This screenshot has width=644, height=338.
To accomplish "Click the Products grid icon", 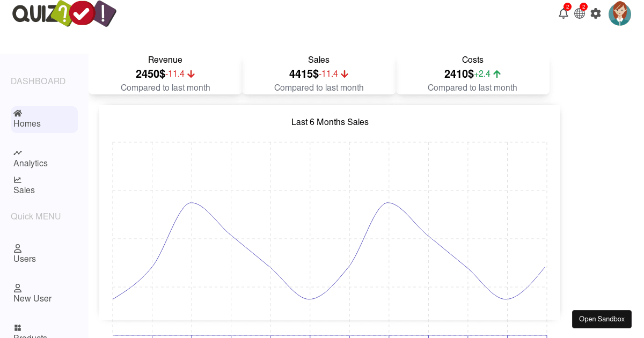I will pos(18,328).
